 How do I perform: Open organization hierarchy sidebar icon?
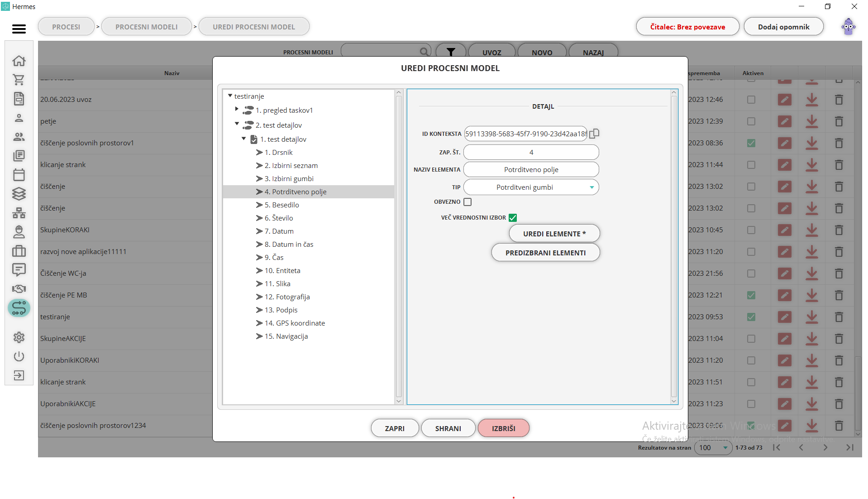tap(19, 213)
